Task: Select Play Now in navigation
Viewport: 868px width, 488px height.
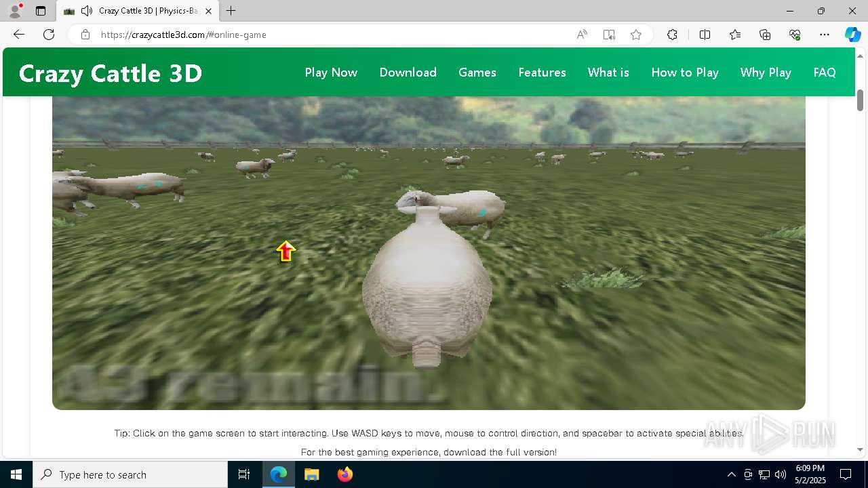Action: tap(331, 73)
